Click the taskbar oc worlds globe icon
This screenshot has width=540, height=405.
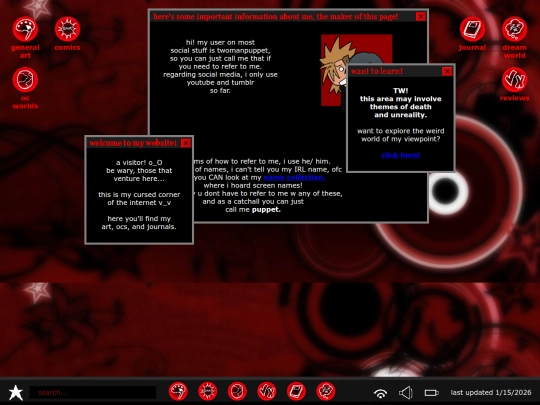237,391
